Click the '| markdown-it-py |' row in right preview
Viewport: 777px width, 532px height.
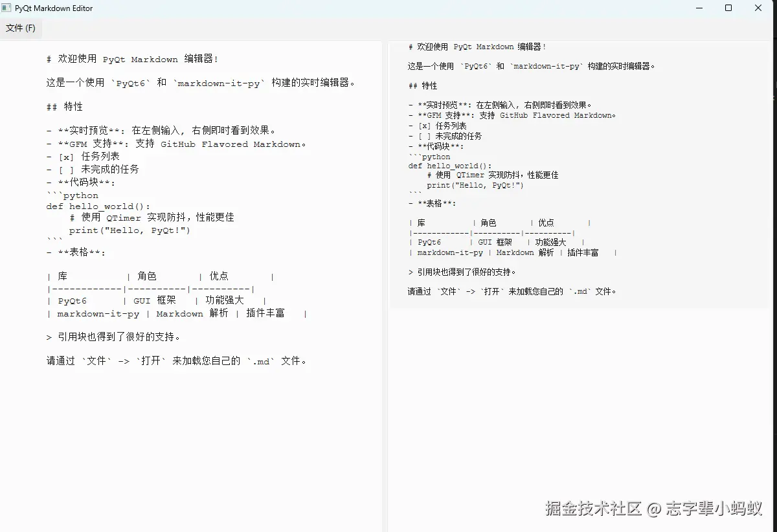coord(513,253)
